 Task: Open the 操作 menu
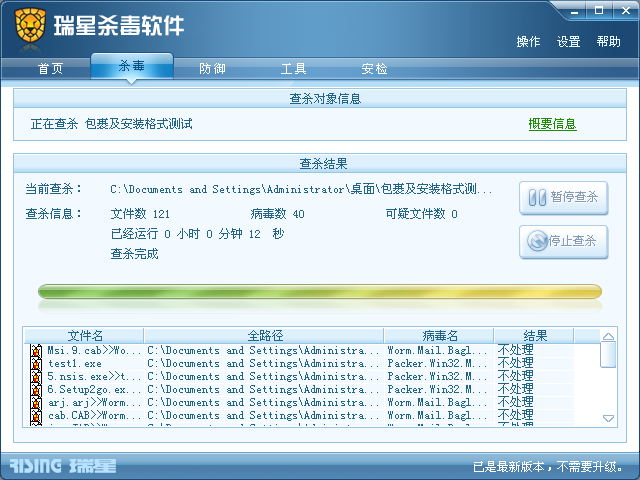pos(528,42)
